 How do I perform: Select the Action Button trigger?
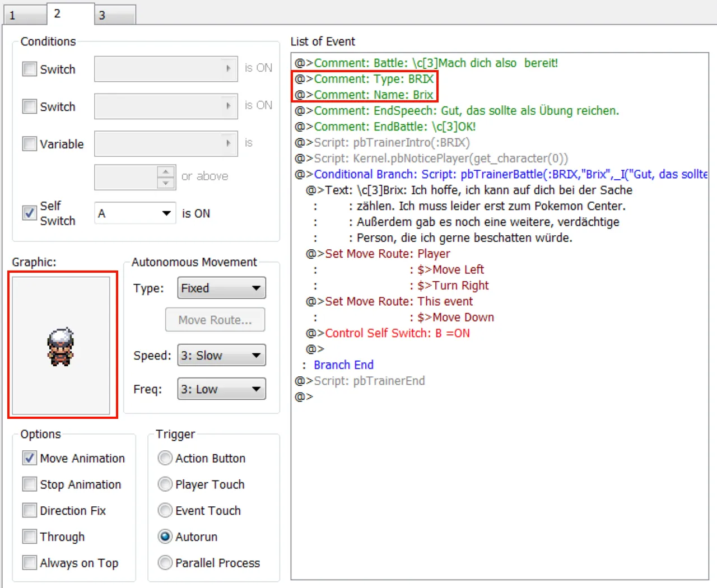coord(165,458)
